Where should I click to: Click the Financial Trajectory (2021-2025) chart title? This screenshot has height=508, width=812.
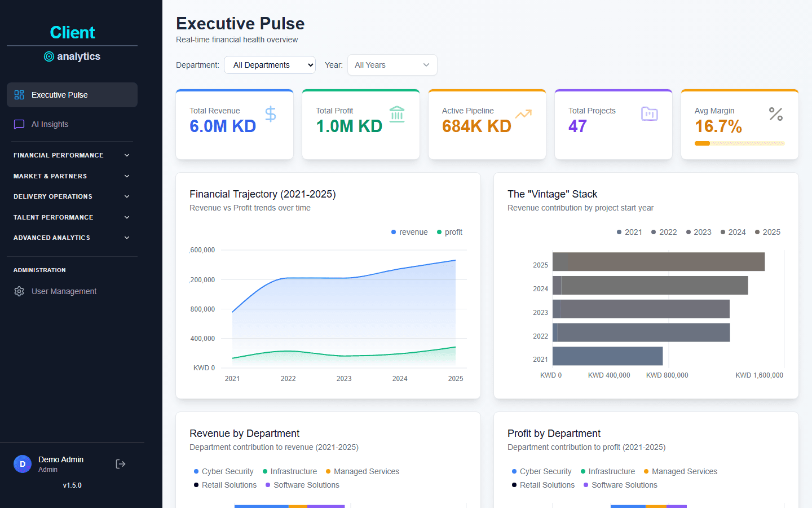coord(263,194)
